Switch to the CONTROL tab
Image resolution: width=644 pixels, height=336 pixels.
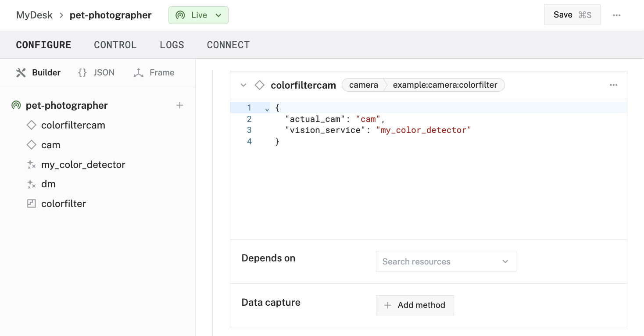click(x=115, y=45)
